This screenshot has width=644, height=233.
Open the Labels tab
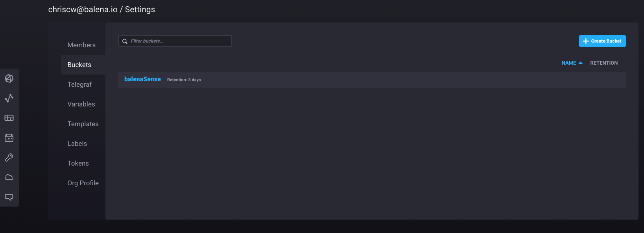[x=77, y=144]
